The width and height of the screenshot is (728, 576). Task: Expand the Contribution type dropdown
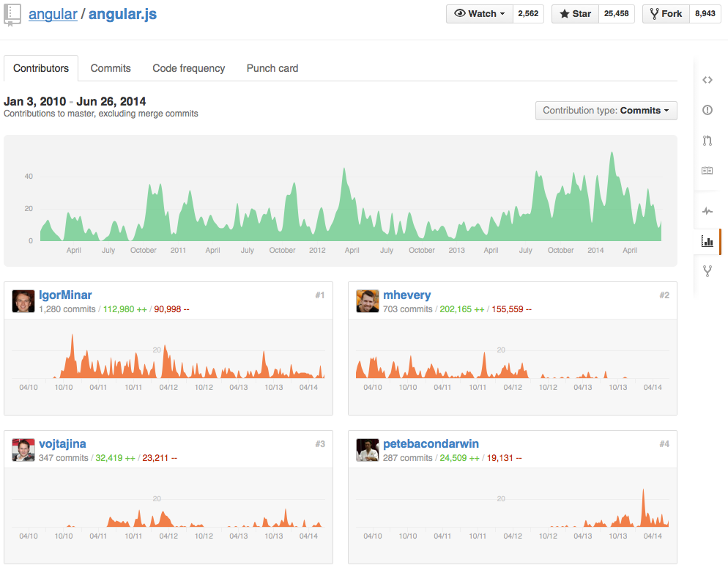pos(606,111)
